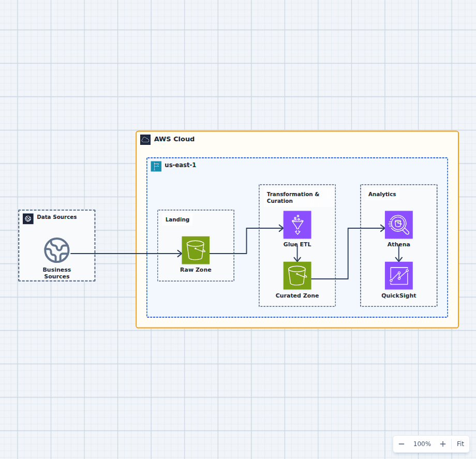Select the Athena query icon

[398, 225]
